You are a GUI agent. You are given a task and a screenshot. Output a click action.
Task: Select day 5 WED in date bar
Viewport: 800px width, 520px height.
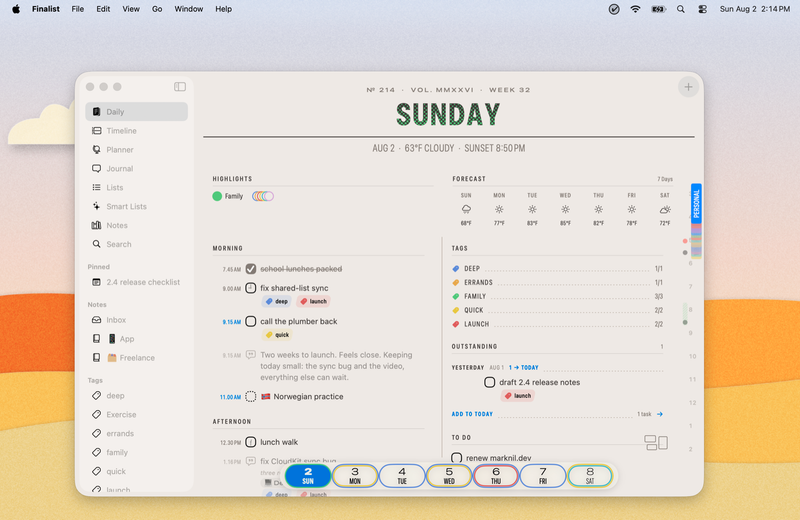click(x=448, y=476)
